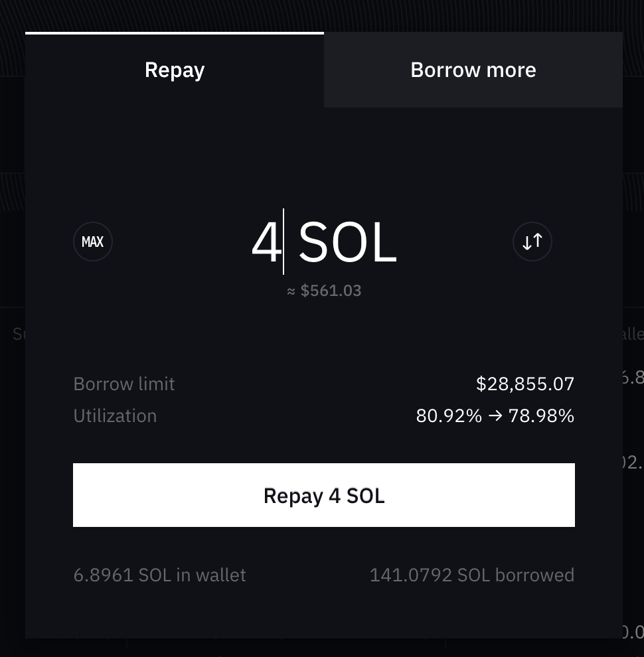This screenshot has height=657, width=644.
Task: Click the Utilization label
Action: pyautogui.click(x=115, y=416)
